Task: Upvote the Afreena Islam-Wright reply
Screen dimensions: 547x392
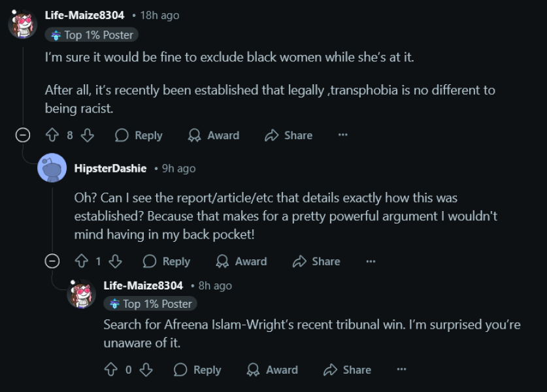Action: coord(111,370)
